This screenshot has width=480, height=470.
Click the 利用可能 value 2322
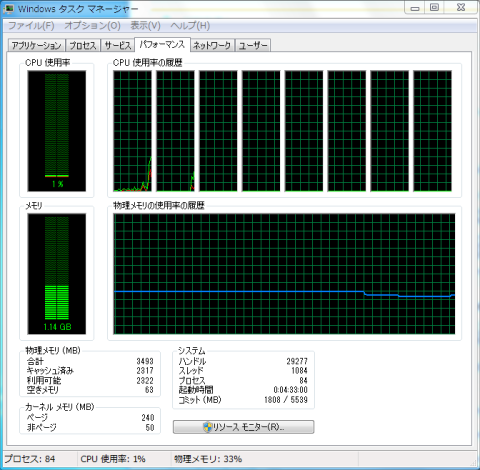145,381
